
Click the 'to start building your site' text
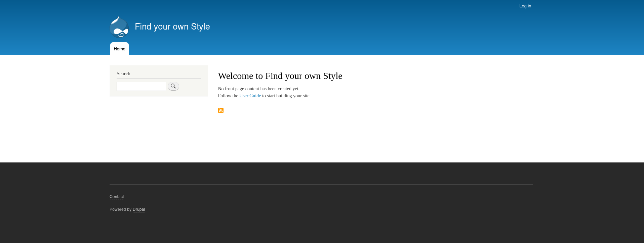[x=286, y=96]
